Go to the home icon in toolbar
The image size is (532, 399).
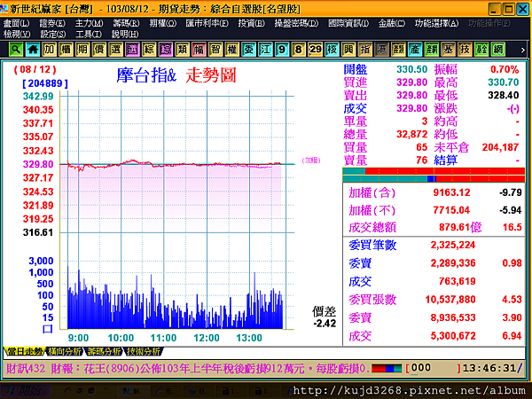pos(33,50)
